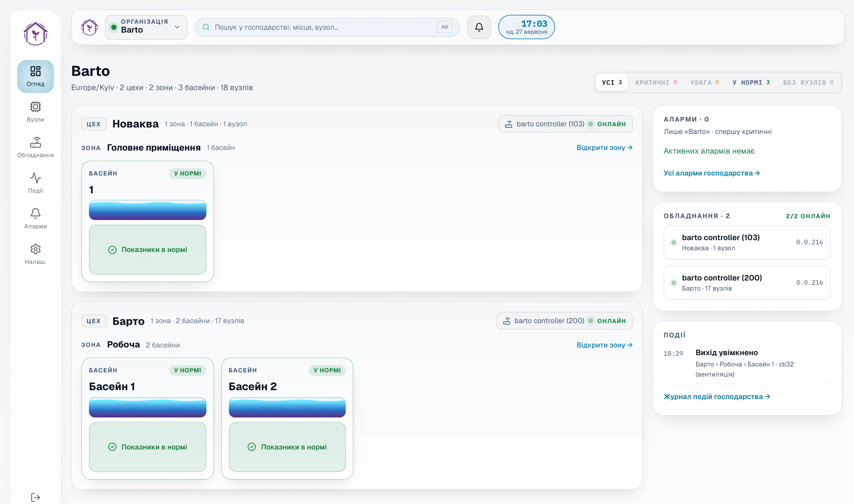This screenshot has width=854, height=504.
Task: Open Аларми in the sidebar
Action: [35, 219]
